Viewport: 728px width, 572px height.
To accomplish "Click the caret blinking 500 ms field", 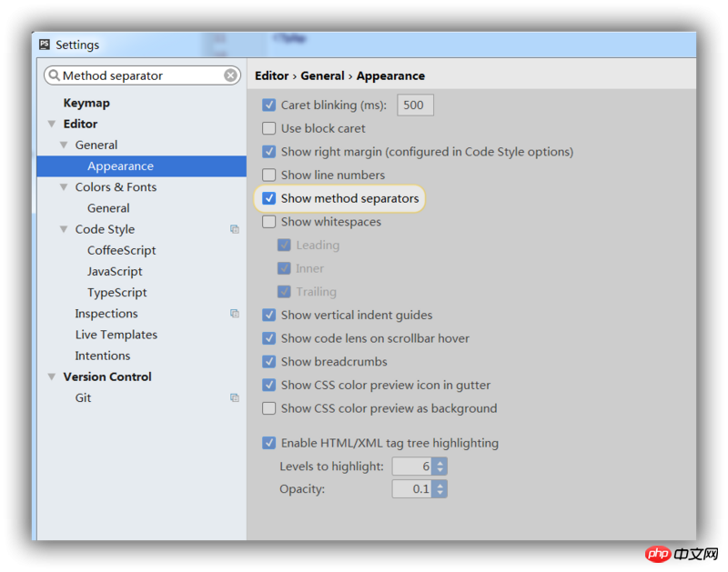I will point(415,105).
